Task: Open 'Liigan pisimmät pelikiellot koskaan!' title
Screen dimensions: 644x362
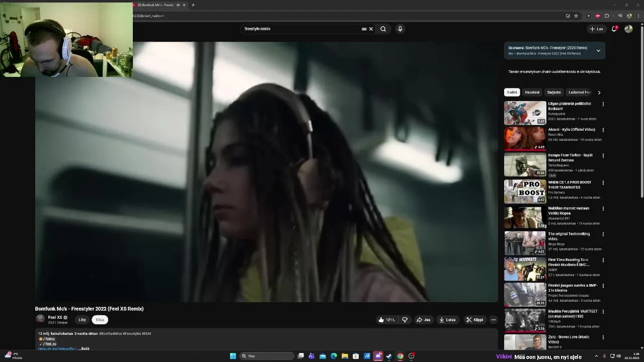Action: tap(570, 106)
